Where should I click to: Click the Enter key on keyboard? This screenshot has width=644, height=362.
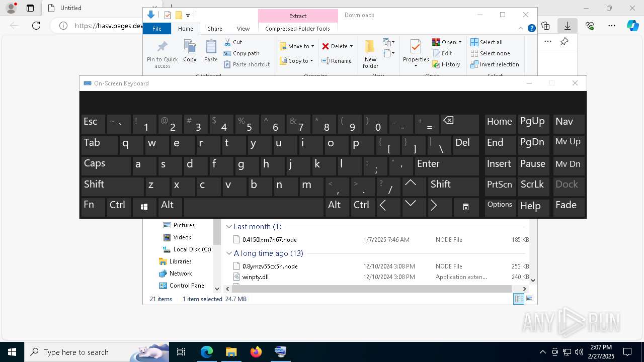pyautogui.click(x=447, y=166)
